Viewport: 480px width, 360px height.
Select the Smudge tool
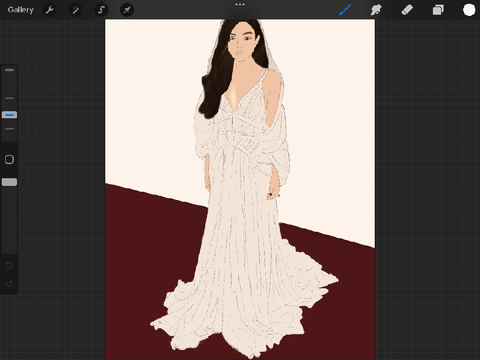[376, 10]
